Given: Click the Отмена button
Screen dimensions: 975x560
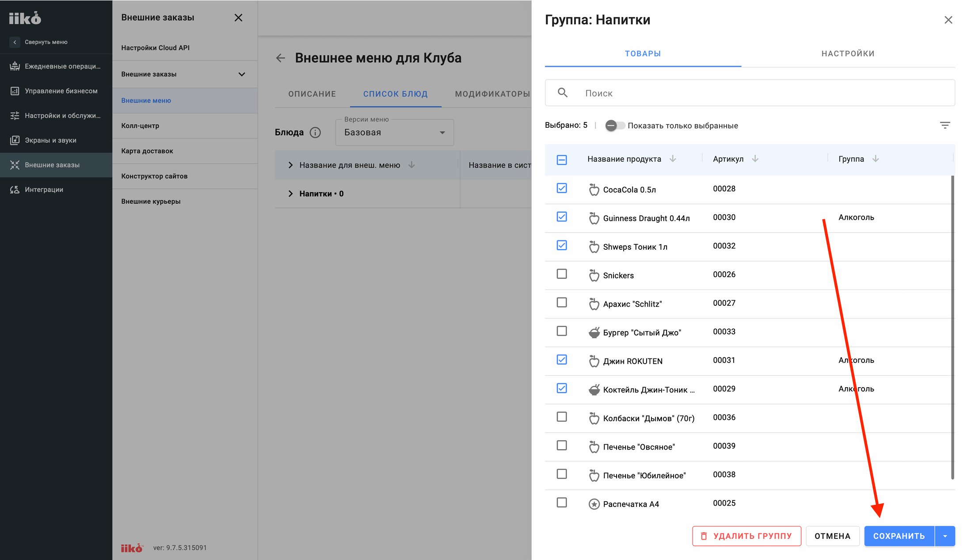Looking at the screenshot, I should coord(832,536).
